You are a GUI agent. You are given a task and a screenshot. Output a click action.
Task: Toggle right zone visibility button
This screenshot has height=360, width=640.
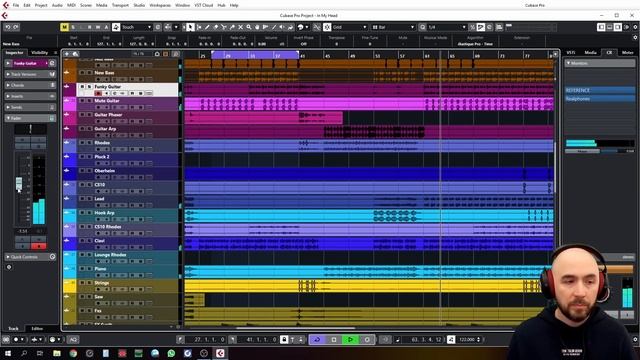coord(618,27)
